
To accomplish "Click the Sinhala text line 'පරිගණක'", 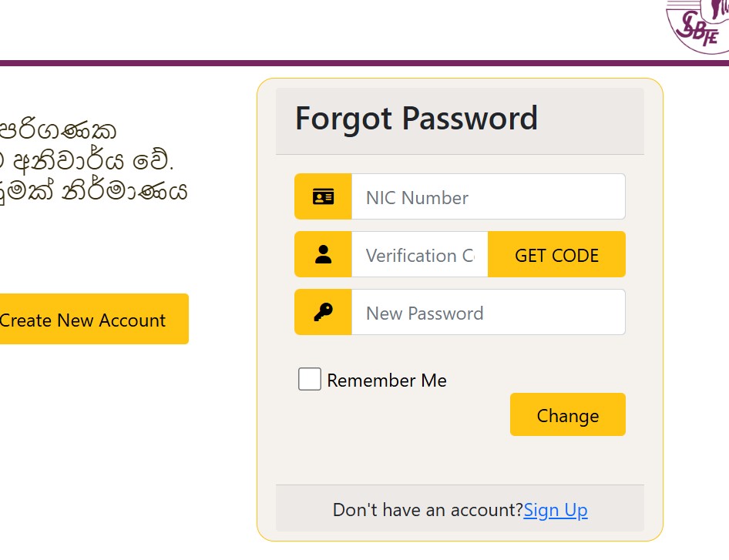I will (58, 131).
